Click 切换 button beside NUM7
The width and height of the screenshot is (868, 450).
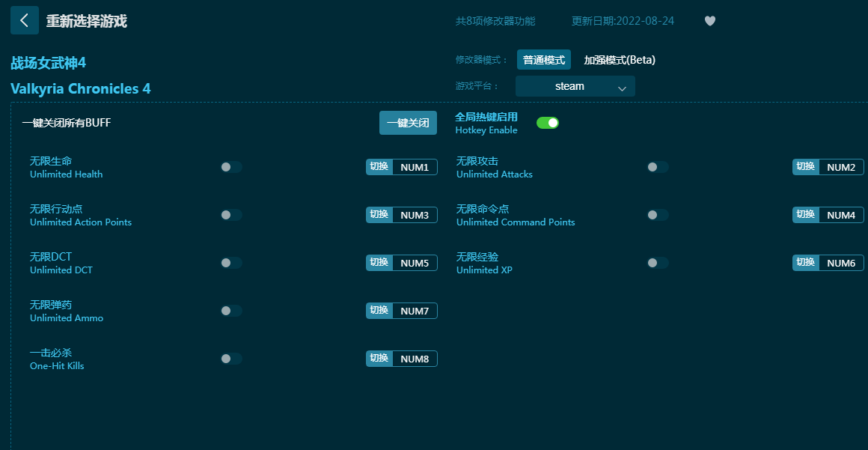tap(379, 311)
